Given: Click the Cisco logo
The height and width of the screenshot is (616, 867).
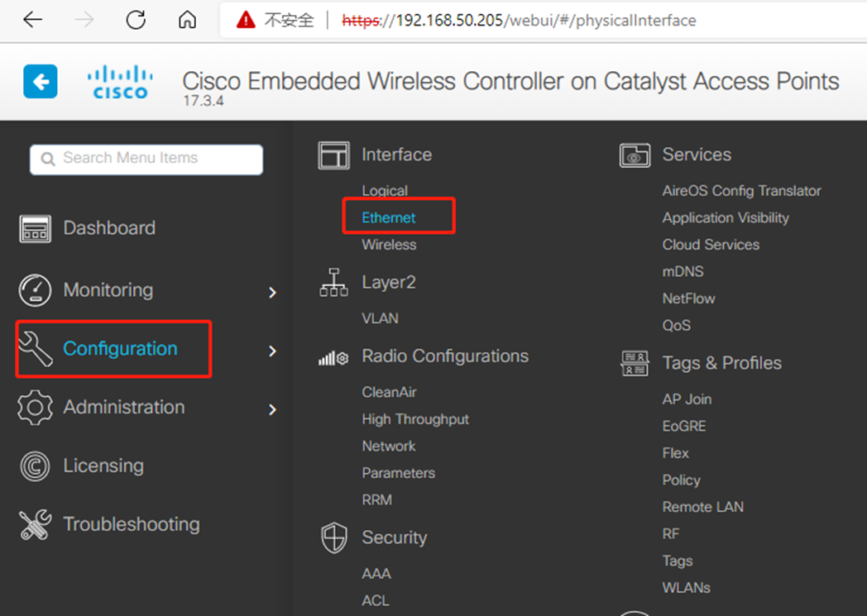Looking at the screenshot, I should click(120, 82).
